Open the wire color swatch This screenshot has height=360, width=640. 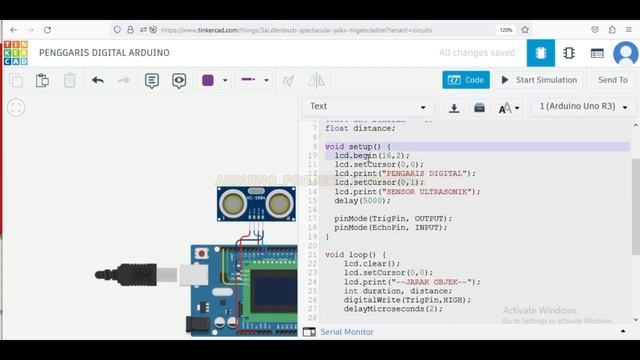pos(208,80)
